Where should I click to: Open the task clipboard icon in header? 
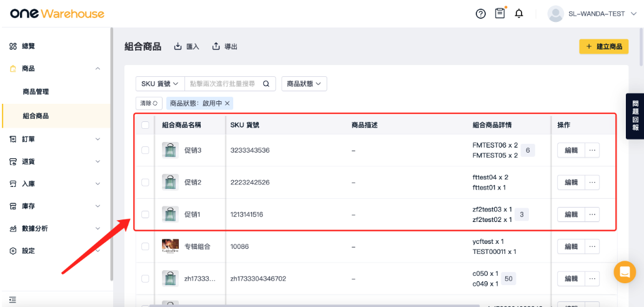[x=500, y=14]
